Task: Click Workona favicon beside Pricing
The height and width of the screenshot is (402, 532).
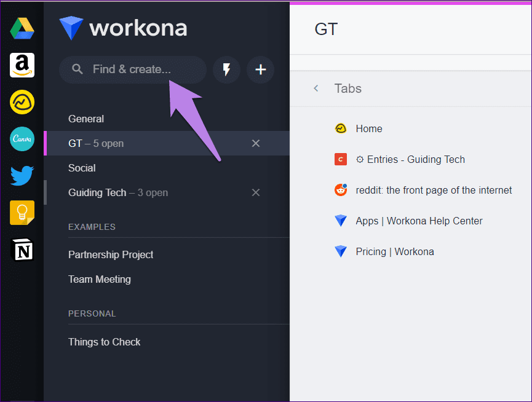Action: [341, 251]
